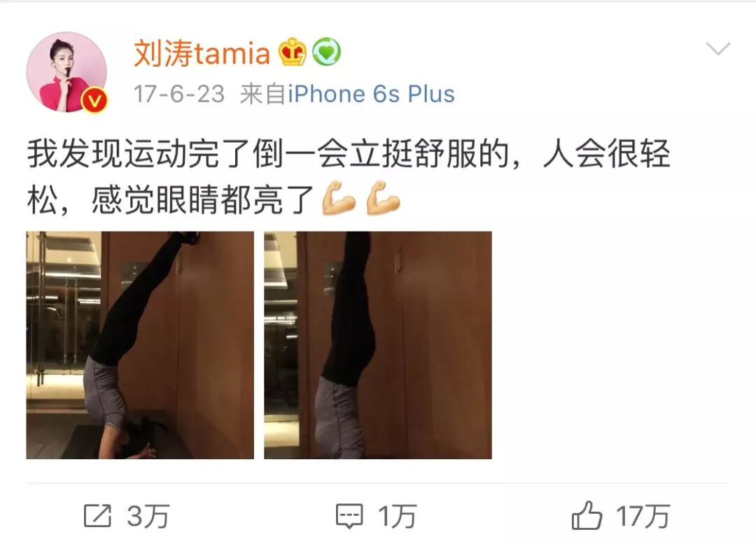The width and height of the screenshot is (756, 546).
Task: Open the round profile avatar photo
Action: (66, 72)
